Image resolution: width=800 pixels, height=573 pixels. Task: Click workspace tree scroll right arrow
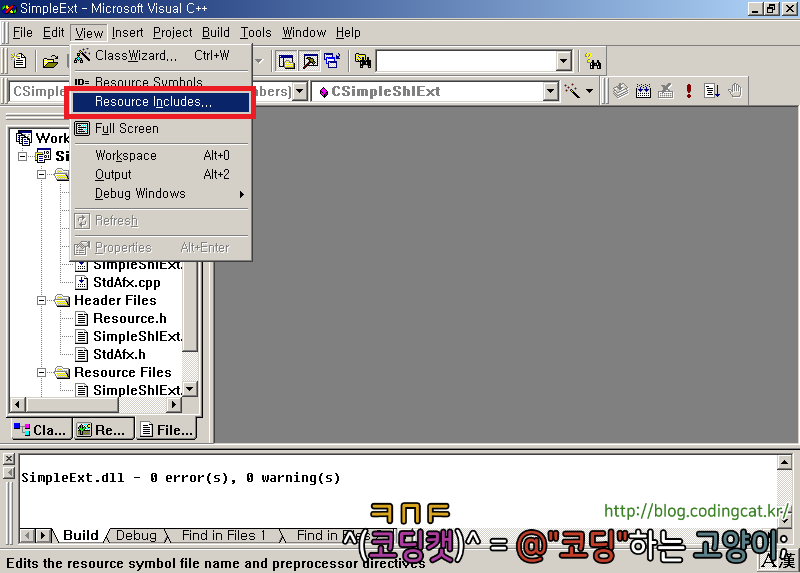pyautogui.click(x=174, y=405)
